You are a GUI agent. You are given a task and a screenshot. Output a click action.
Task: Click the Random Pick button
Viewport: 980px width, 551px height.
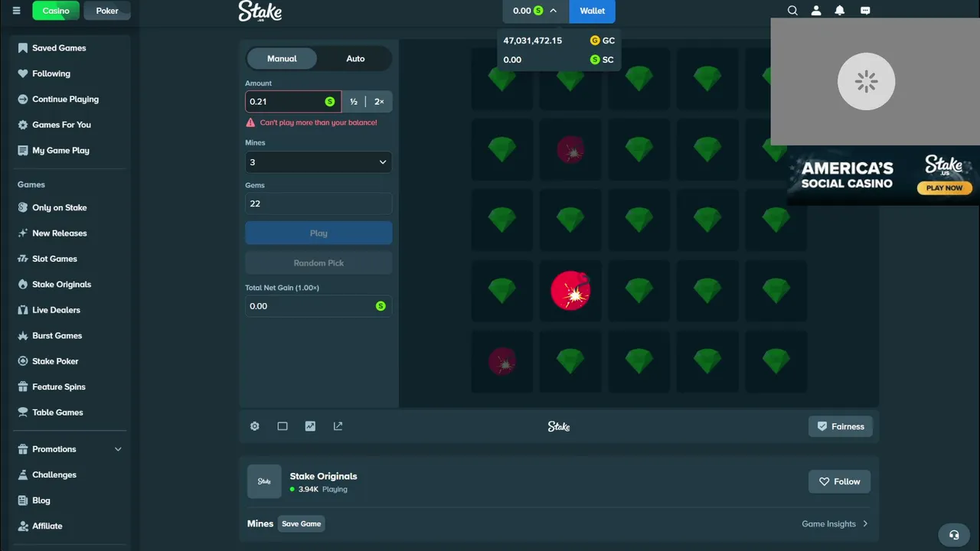tap(318, 263)
